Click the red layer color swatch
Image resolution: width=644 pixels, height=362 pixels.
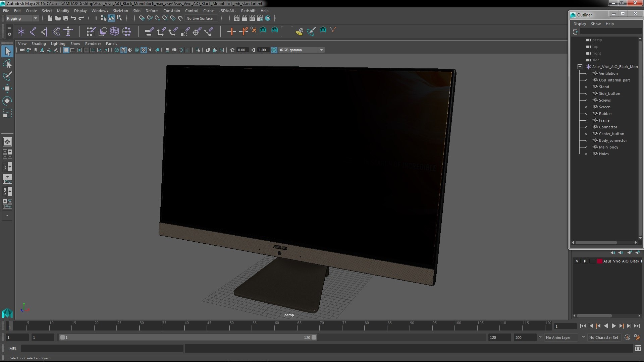pos(599,261)
